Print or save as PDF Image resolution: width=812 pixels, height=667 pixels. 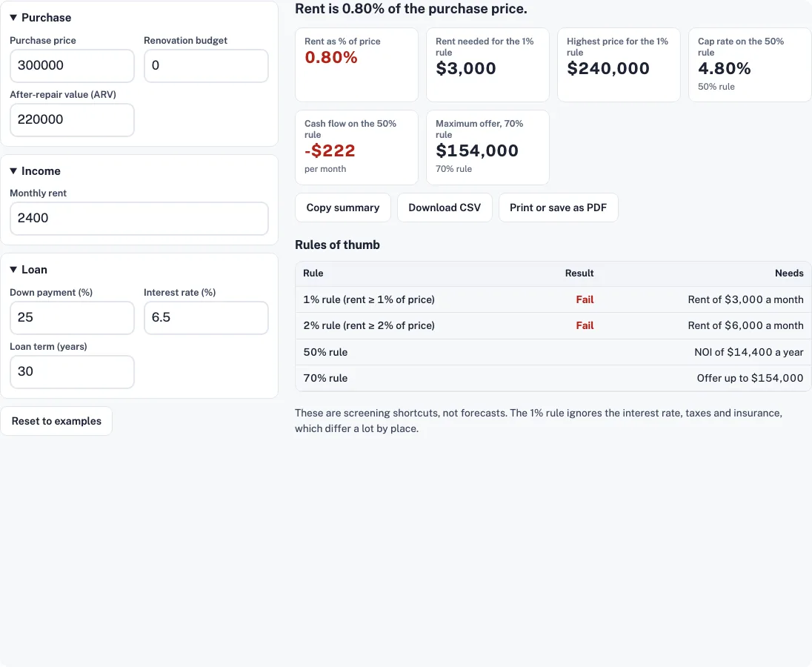(559, 208)
